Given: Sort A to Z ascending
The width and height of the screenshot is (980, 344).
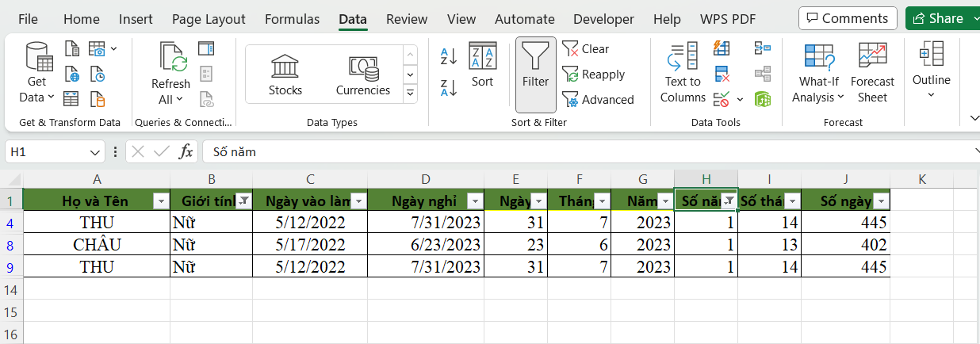Looking at the screenshot, I should pos(449,57).
